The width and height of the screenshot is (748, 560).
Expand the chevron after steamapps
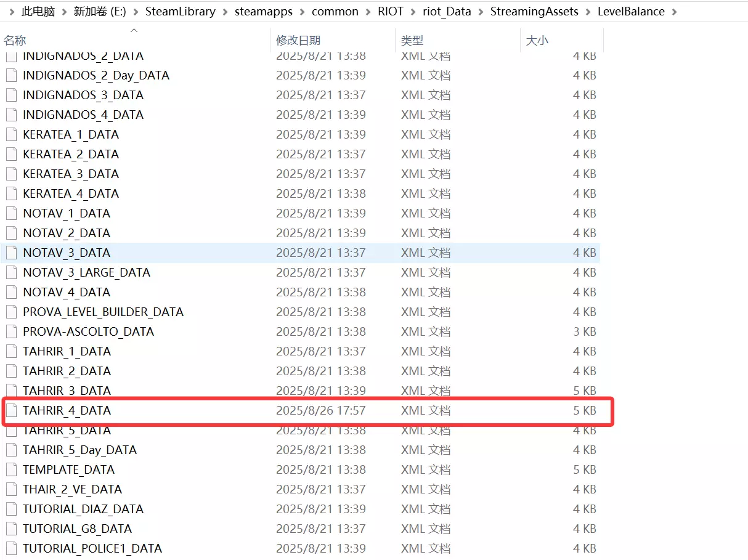click(x=302, y=12)
